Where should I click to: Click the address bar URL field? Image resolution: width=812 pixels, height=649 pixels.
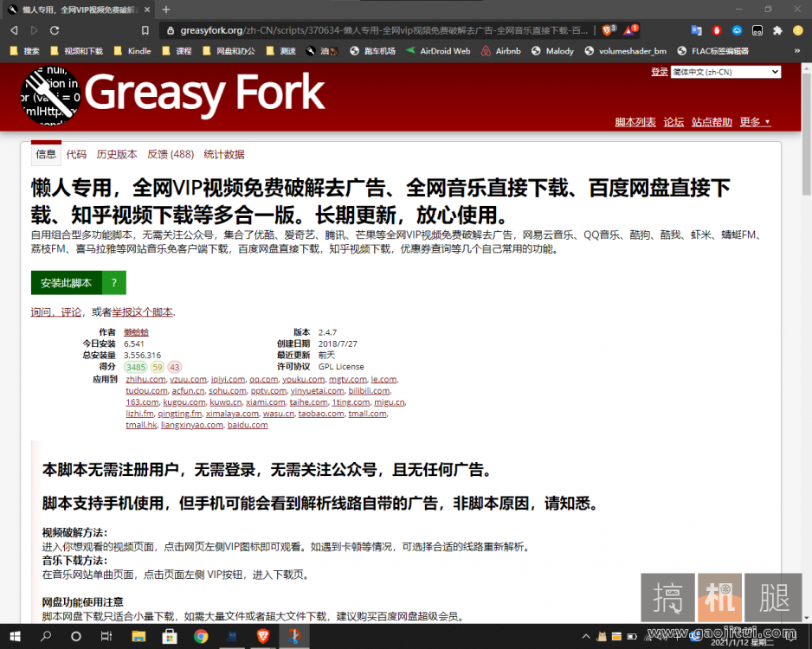(383, 30)
